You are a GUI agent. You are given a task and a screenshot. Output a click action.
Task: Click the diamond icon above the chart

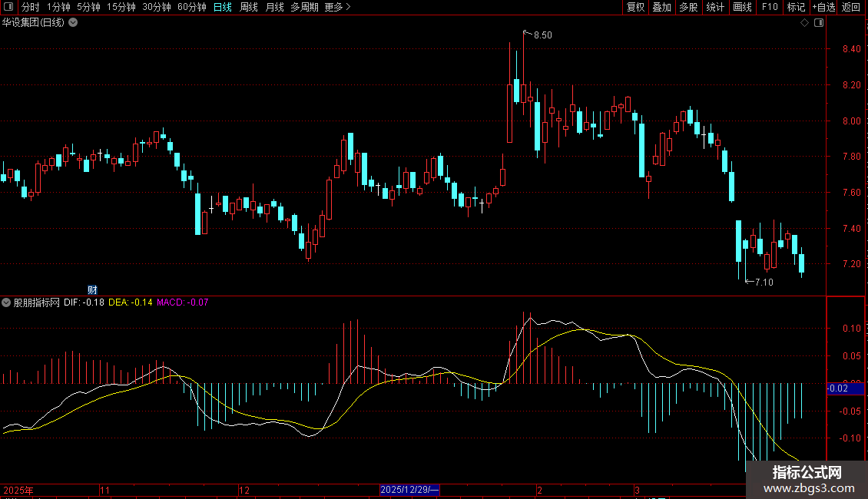805,23
